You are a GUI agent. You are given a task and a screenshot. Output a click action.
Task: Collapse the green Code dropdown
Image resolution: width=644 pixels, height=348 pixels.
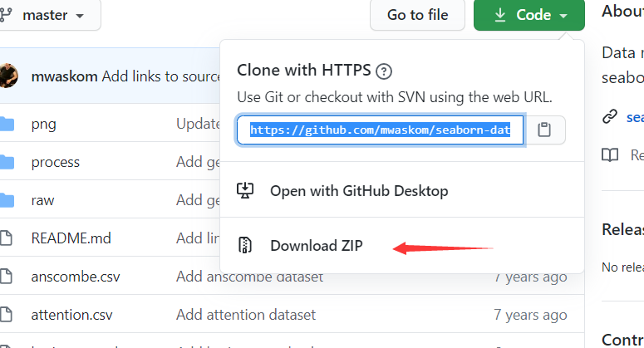click(529, 15)
